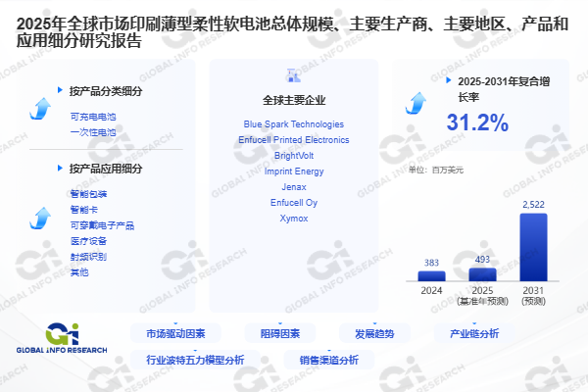This screenshot has height=392, width=588.
Task: Click BrightVolt in the company list
Action: [x=294, y=156]
